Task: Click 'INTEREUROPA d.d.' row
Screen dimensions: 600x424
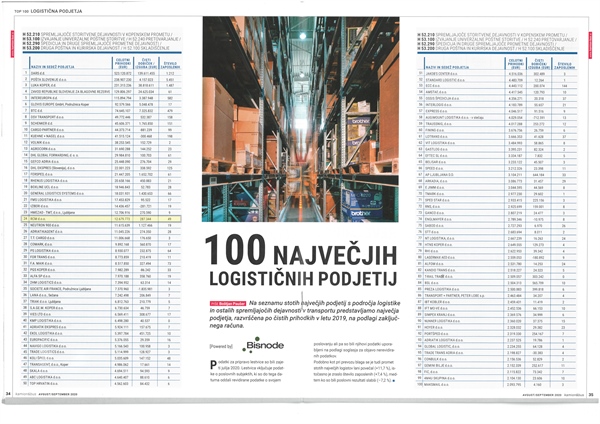Action: (101, 98)
